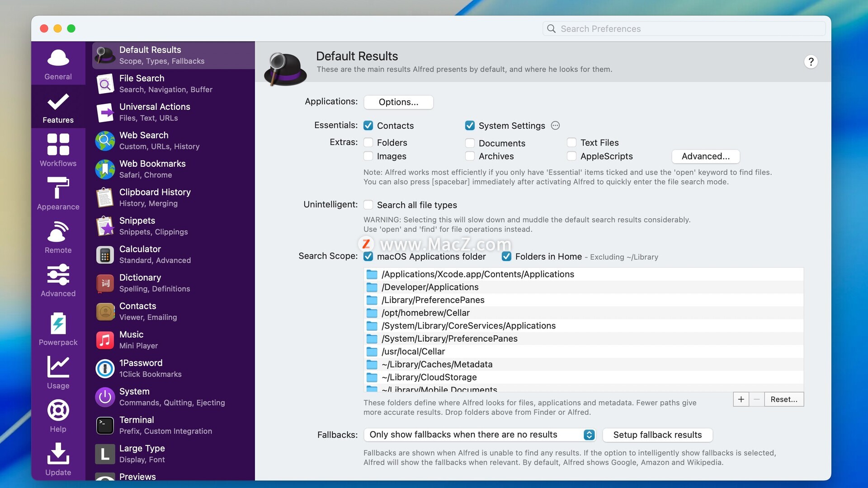Click the System Settings ellipsis icon
This screenshot has height=488, width=868.
point(555,126)
